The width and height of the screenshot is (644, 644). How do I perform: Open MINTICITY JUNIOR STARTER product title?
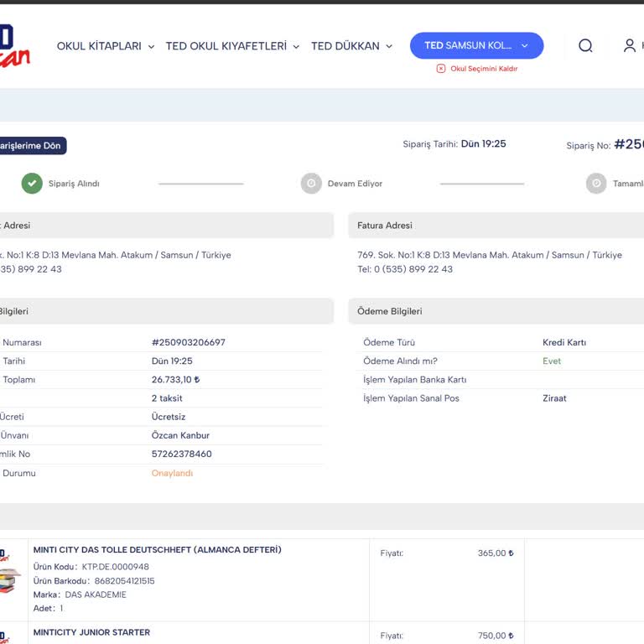pos(91,632)
